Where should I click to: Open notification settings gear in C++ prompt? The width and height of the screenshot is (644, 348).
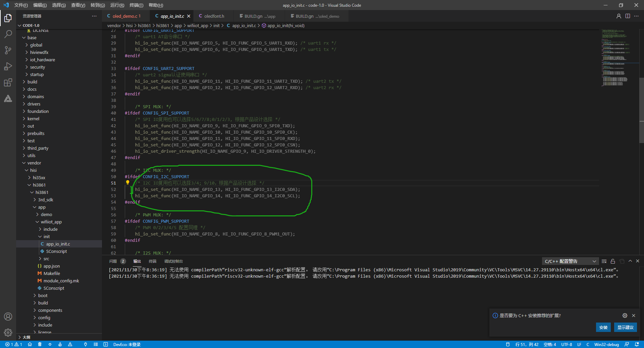pos(625,316)
